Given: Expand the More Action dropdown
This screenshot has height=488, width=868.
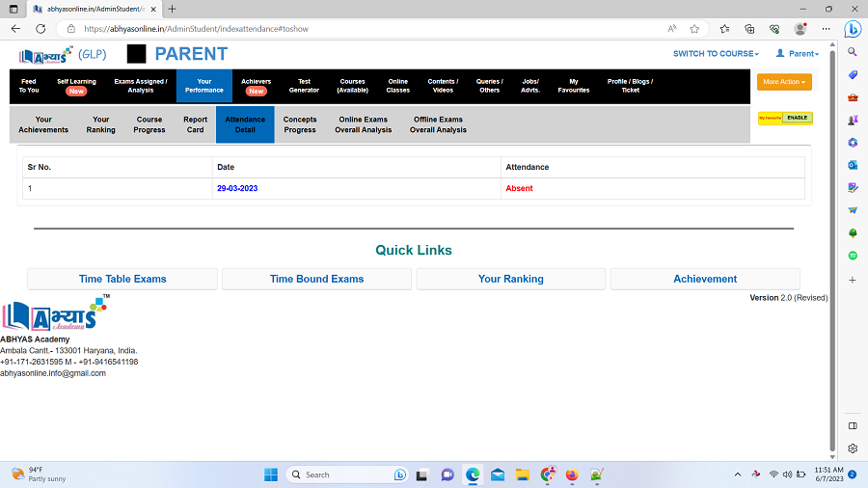Looking at the screenshot, I should point(784,82).
